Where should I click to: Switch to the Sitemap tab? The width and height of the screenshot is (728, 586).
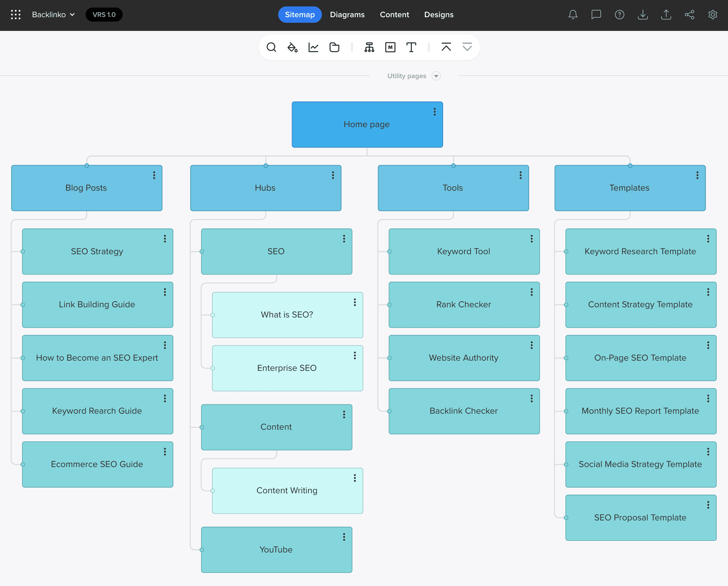click(x=299, y=15)
